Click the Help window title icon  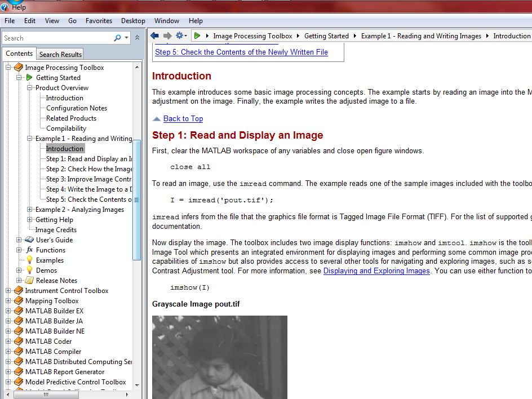(5, 7)
